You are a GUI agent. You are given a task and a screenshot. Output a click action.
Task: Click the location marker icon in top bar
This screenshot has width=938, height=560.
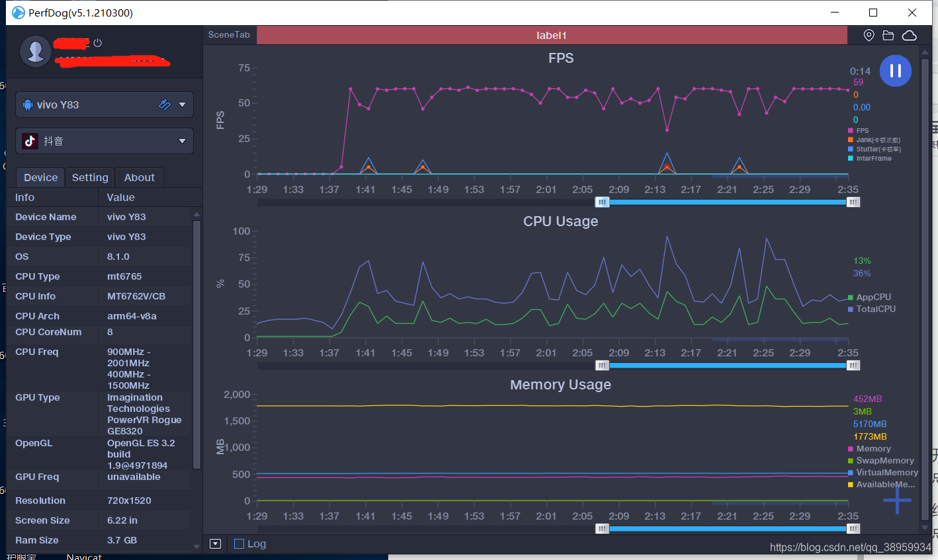[x=869, y=35]
